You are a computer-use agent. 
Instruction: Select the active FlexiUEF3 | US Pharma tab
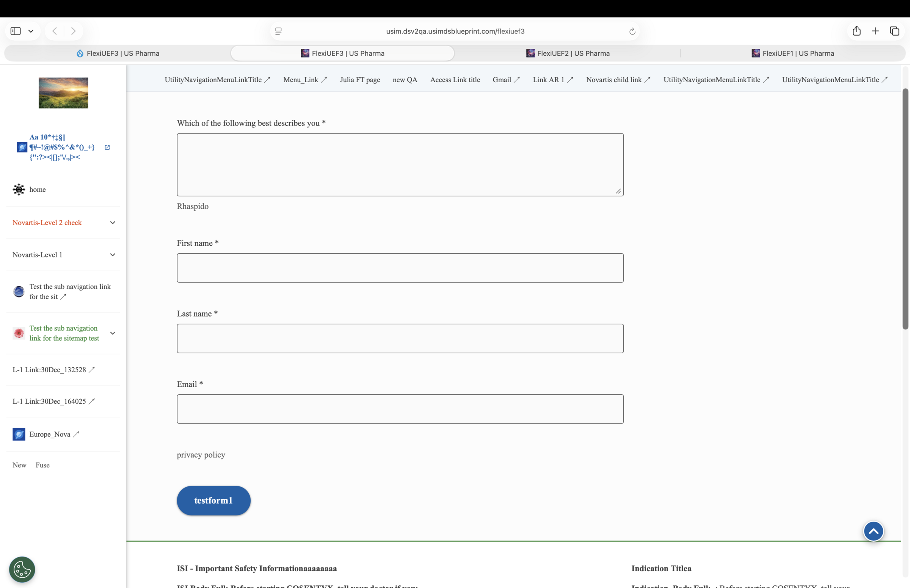click(342, 53)
